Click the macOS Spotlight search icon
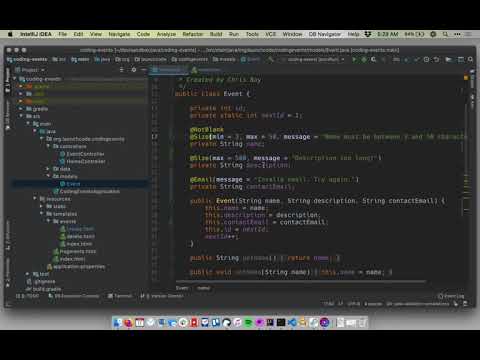The height and width of the screenshot is (360, 480). coord(445,34)
